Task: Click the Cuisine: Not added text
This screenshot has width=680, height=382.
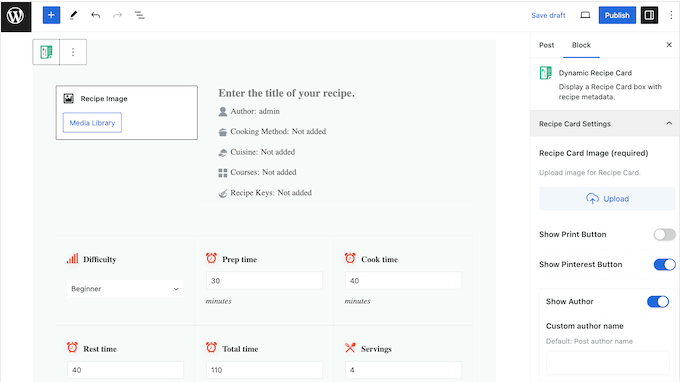Action: (262, 152)
